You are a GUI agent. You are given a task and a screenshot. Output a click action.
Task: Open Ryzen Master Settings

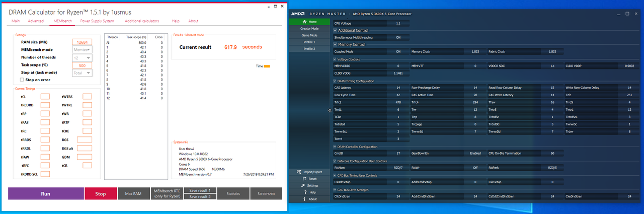coord(309,185)
